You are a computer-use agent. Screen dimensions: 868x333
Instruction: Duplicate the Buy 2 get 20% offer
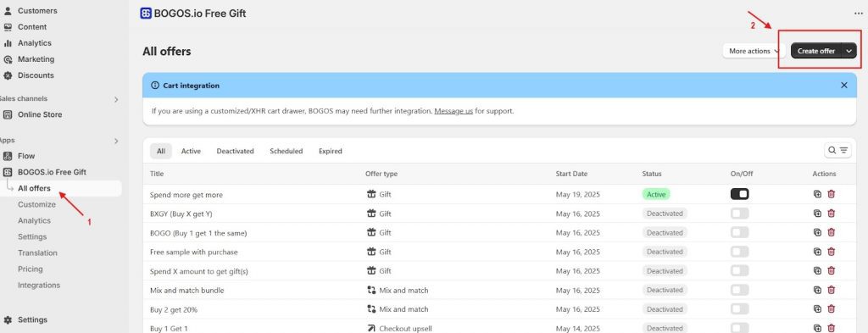(x=817, y=309)
